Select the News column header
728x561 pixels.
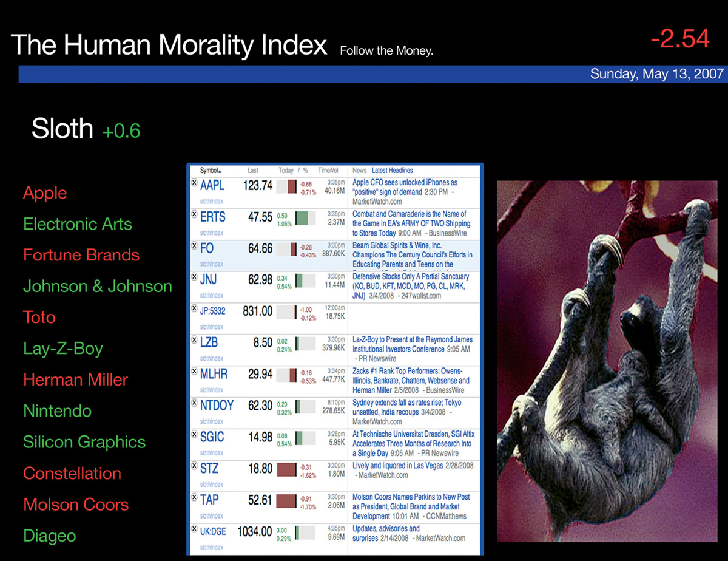360,171
